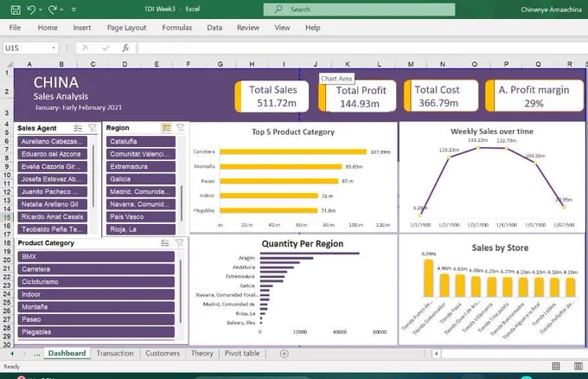Viewport: 588px width, 379px height.
Task: Clear the Sales Agent slicer filter
Action: 93,127
